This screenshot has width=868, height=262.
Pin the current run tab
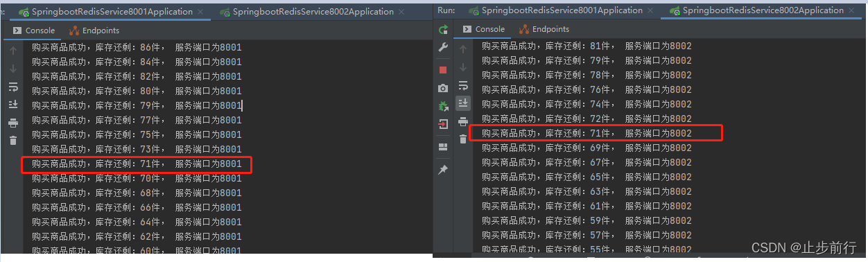click(x=444, y=169)
